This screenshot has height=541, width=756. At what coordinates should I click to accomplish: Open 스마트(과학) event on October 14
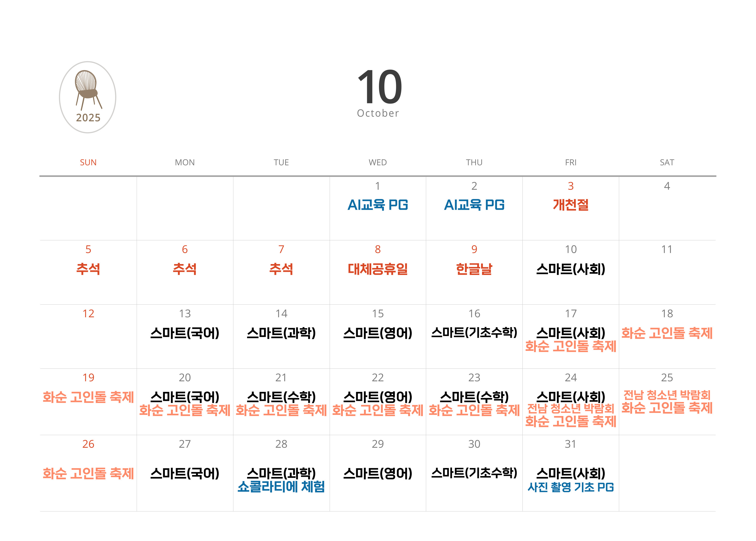click(281, 333)
